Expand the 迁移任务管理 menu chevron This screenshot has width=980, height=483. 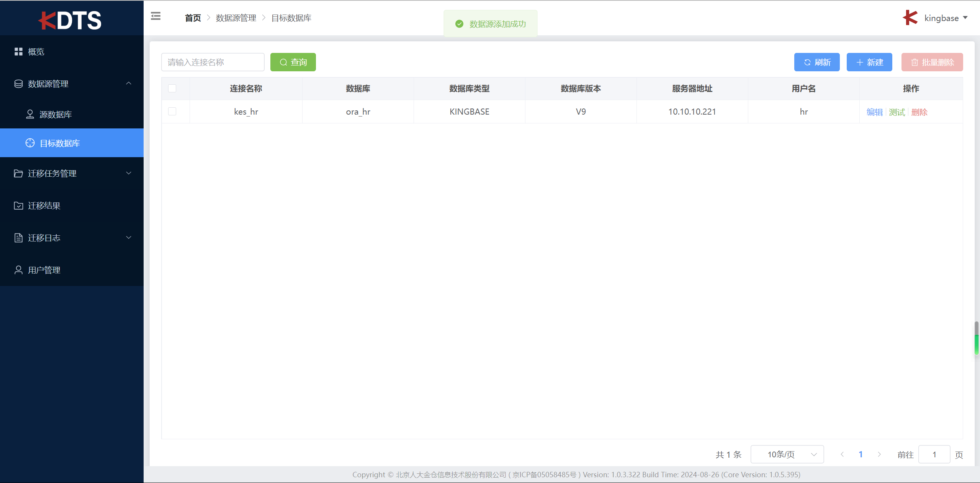point(129,173)
